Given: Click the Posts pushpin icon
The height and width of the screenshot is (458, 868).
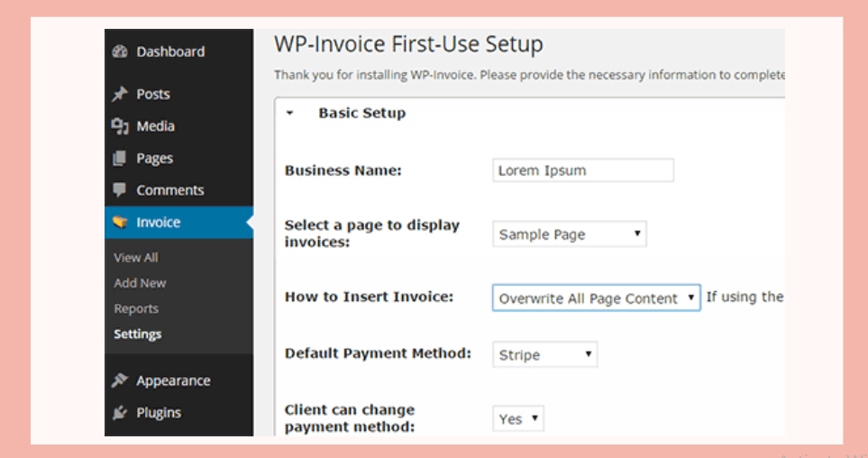Looking at the screenshot, I should (x=120, y=95).
